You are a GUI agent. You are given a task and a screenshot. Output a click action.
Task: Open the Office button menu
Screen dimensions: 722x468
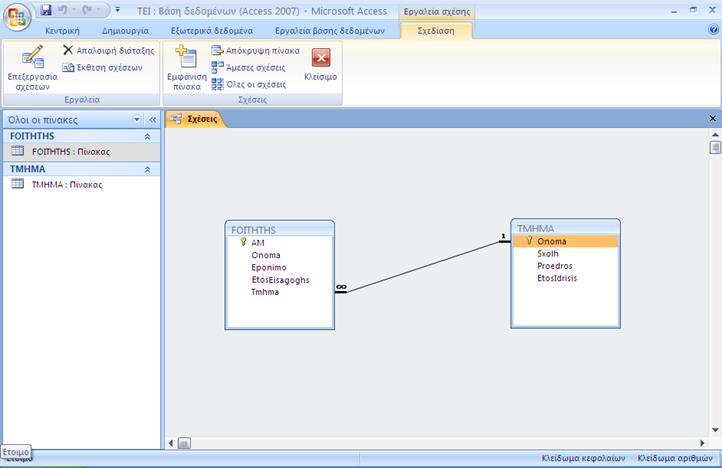[17, 17]
